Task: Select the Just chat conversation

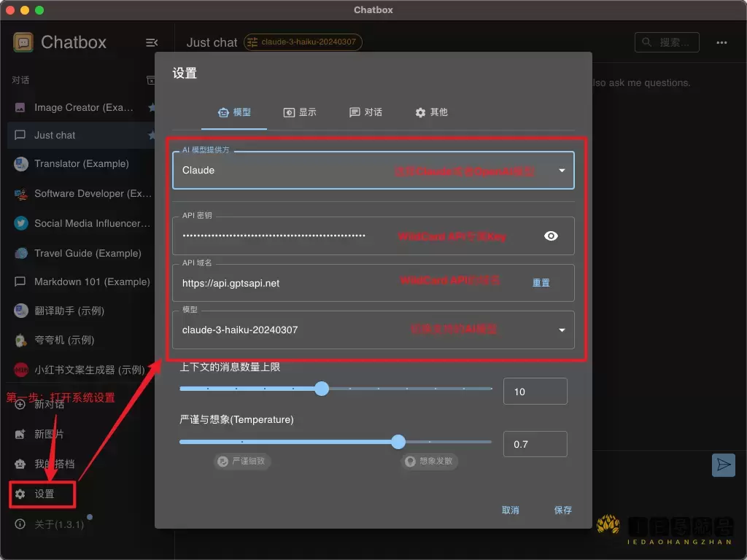Action: click(81, 135)
